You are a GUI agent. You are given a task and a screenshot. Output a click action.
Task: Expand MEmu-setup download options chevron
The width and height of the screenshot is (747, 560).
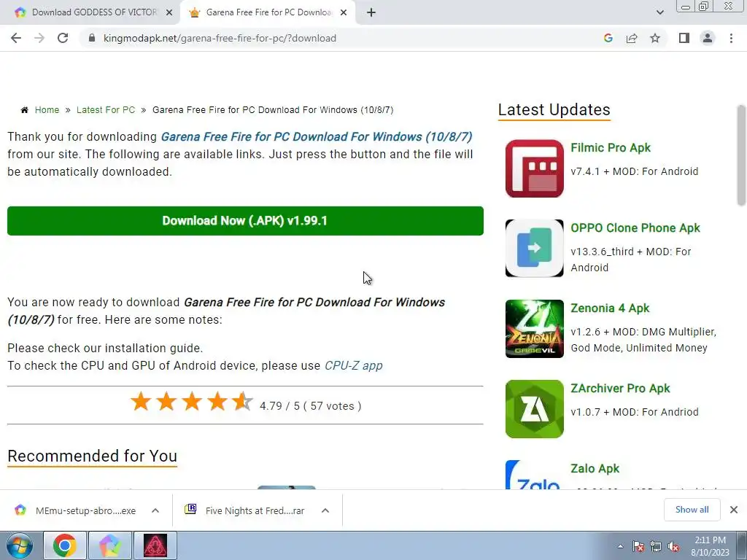pyautogui.click(x=155, y=510)
